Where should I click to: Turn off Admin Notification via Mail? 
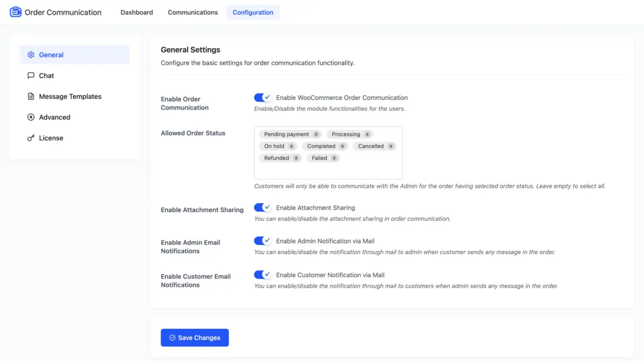(x=263, y=241)
